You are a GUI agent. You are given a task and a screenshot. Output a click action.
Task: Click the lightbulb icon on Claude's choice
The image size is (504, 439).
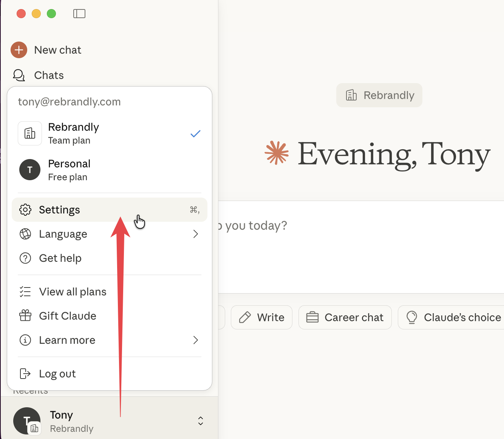click(x=412, y=317)
